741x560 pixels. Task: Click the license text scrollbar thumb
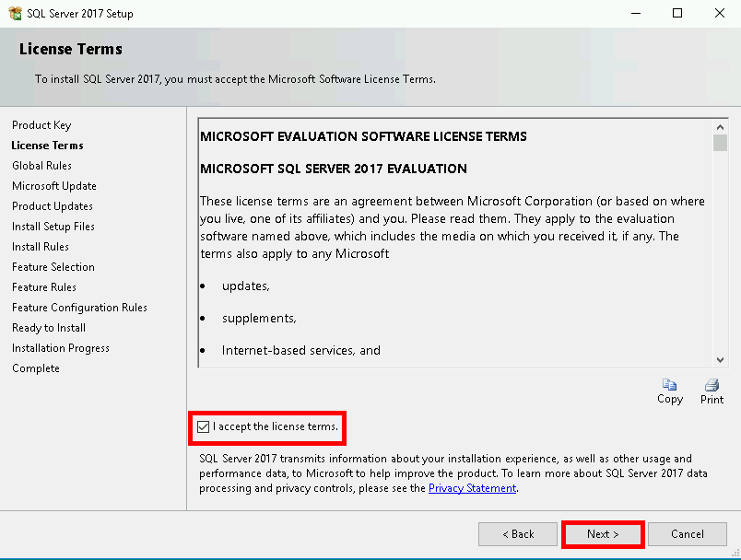pos(720,143)
